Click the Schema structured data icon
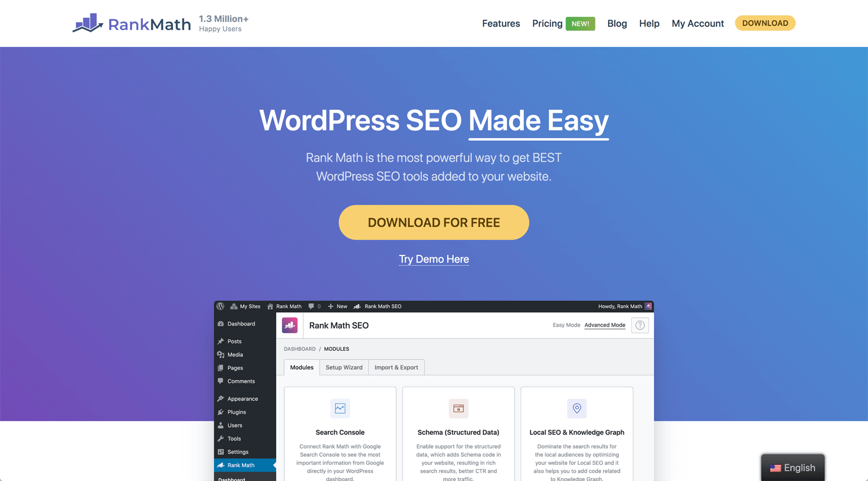 [x=458, y=408]
